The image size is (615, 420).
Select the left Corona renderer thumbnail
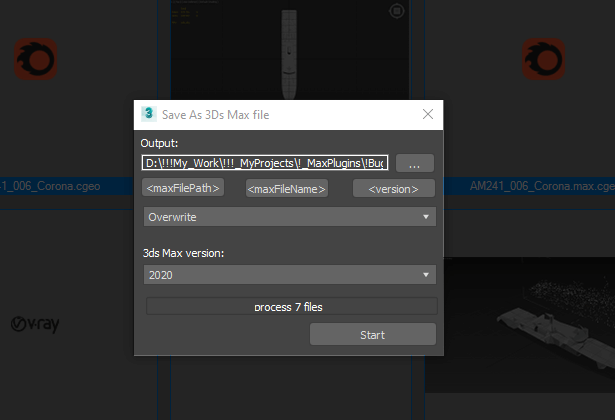(x=36, y=59)
